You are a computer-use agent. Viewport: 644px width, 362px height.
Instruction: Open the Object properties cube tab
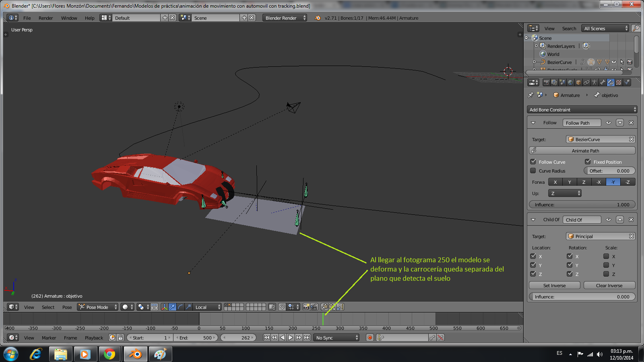pyautogui.click(x=578, y=82)
